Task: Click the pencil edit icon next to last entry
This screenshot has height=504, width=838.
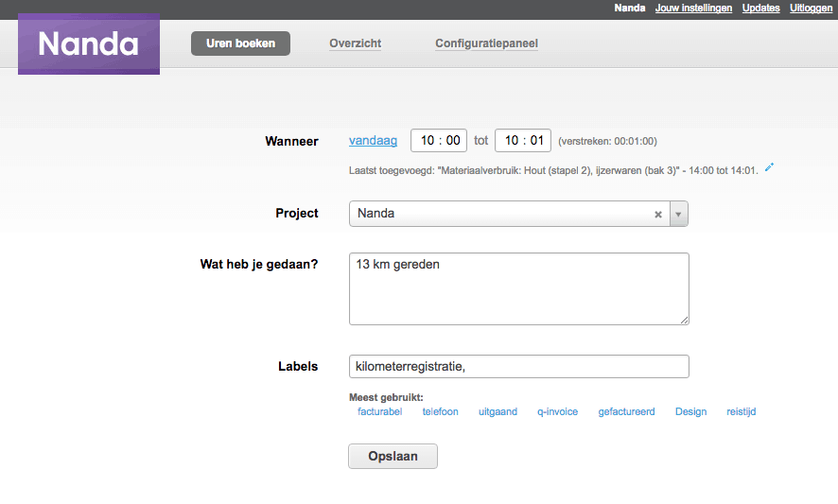Action: pos(769,167)
